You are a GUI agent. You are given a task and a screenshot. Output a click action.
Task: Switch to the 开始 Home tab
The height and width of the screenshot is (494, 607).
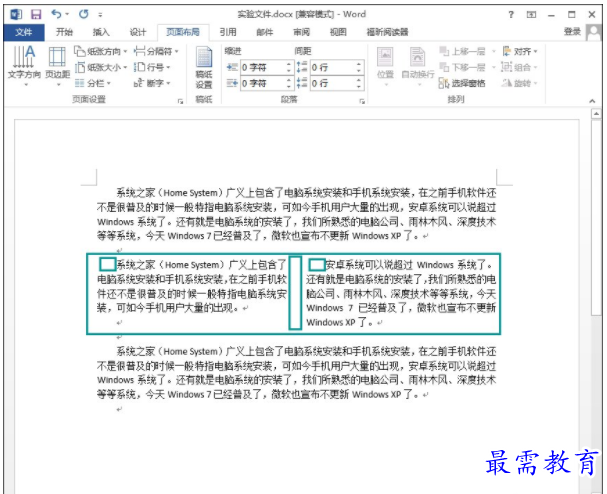click(x=64, y=32)
